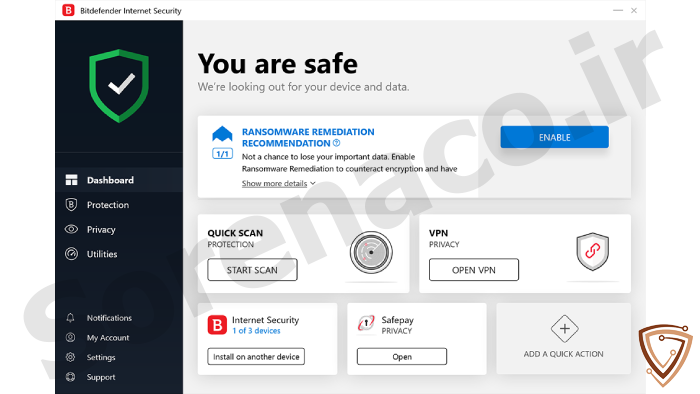Enable Ransomware Remediation with the blue button
700x394 pixels.
tap(554, 137)
